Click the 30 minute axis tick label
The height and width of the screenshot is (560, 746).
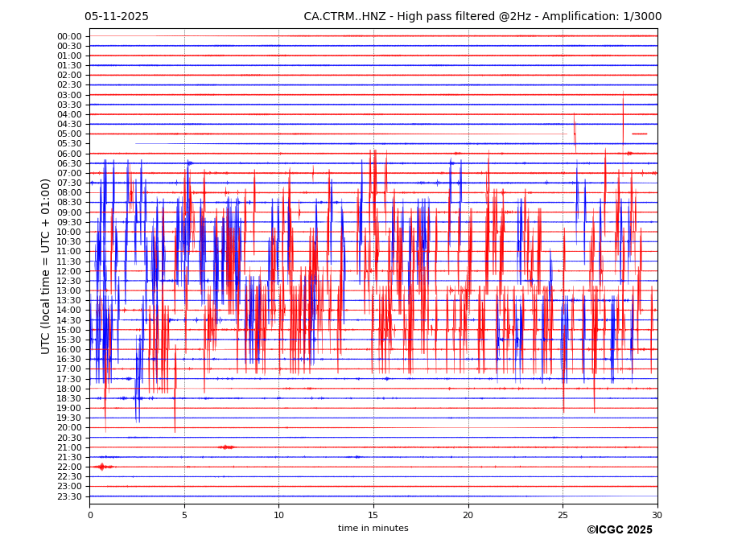(657, 515)
